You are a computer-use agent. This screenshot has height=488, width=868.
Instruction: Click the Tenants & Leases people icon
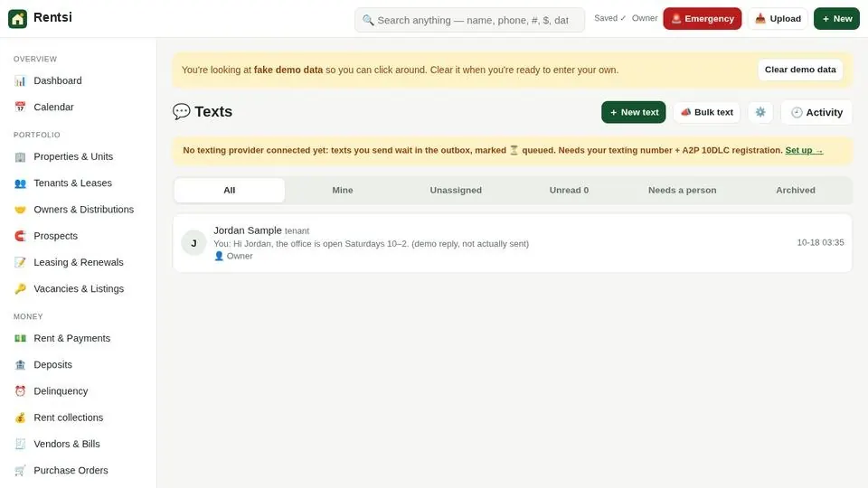point(20,183)
